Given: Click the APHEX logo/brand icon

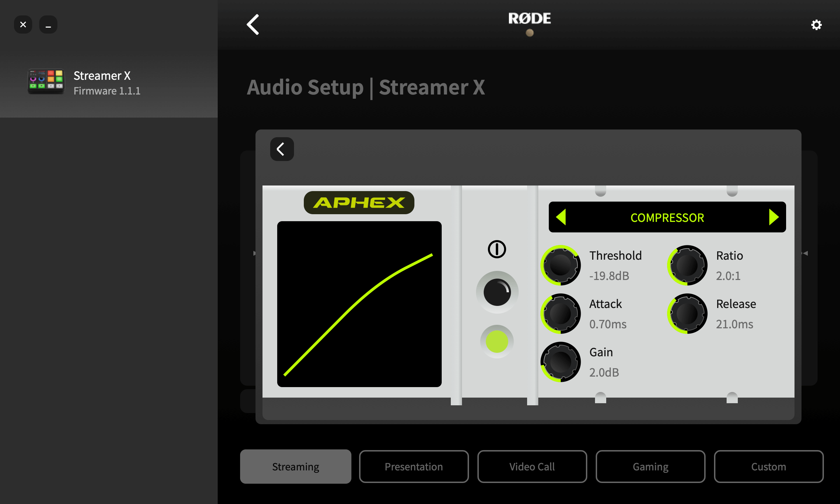Looking at the screenshot, I should (358, 202).
